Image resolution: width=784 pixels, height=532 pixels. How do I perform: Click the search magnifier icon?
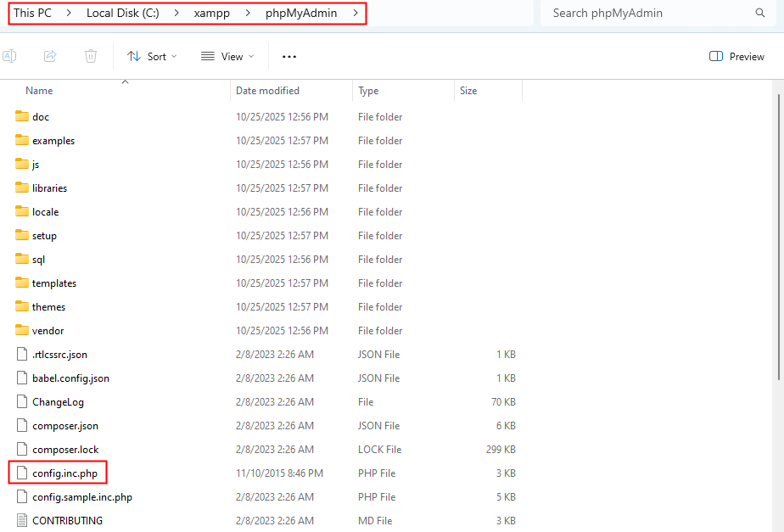pyautogui.click(x=760, y=13)
